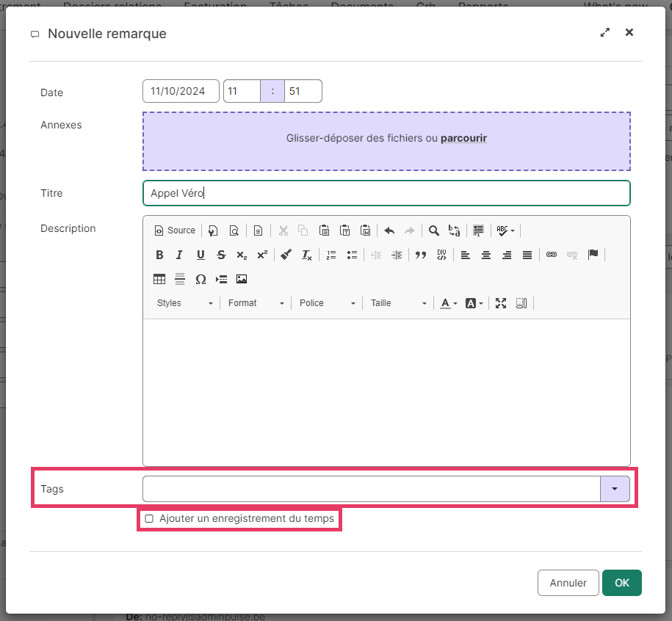
Task: Click the Remove Format icon
Action: [x=307, y=255]
